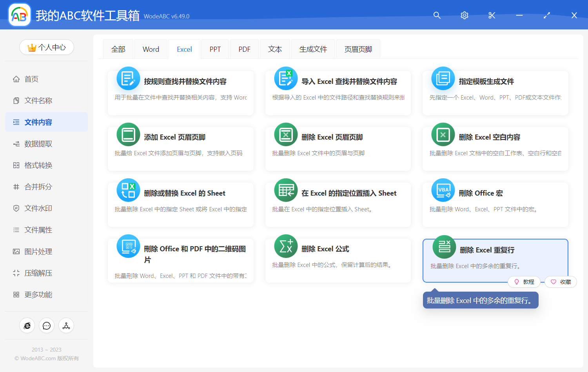The width and height of the screenshot is (588, 372).
Task: Click the 删除或替换 Excel 的 Sheet icon
Action: [x=128, y=190]
